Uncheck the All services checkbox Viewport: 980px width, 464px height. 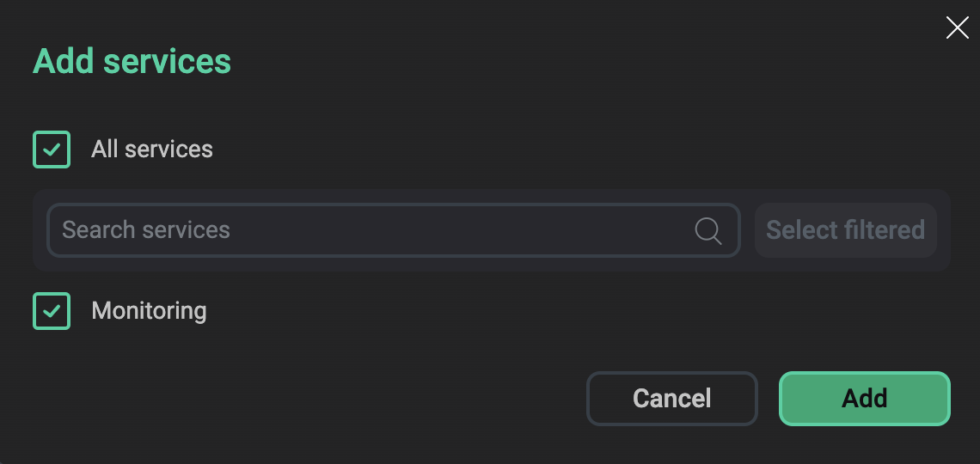[x=52, y=150]
